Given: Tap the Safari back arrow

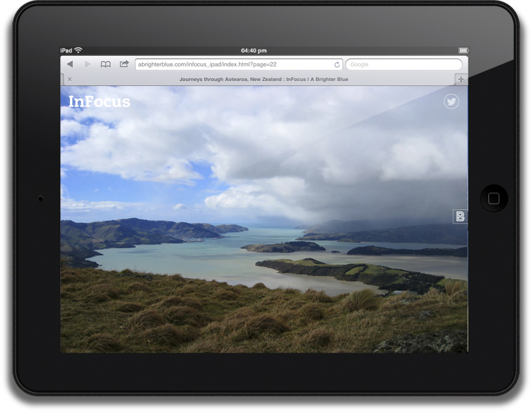Looking at the screenshot, I should pos(70,64).
